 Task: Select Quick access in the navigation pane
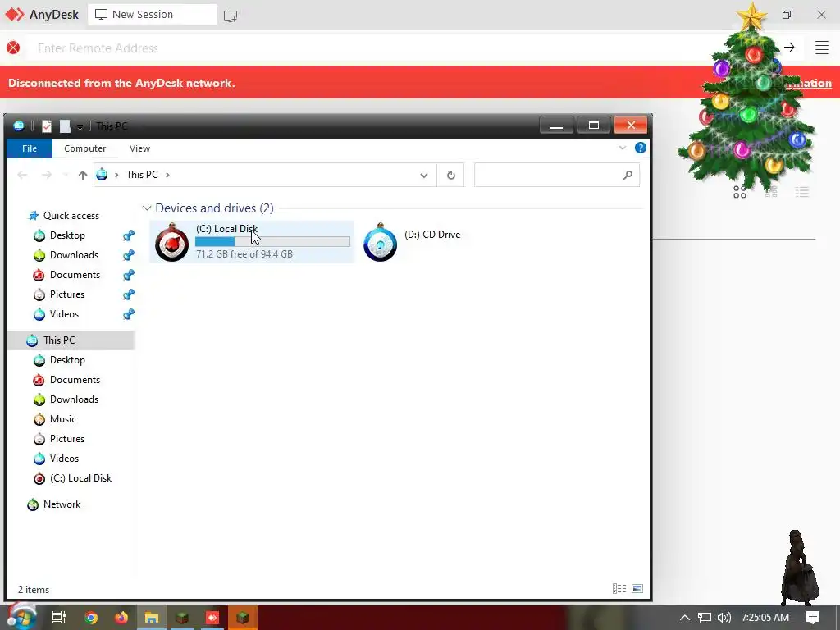[x=71, y=216]
